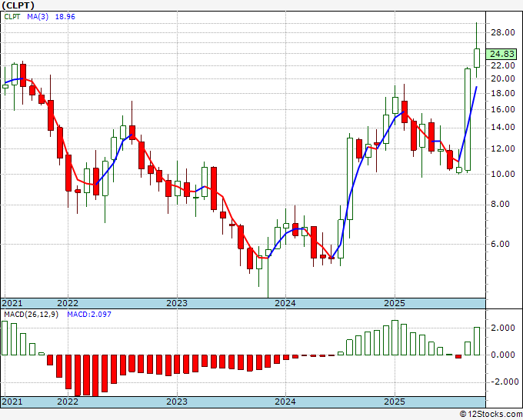Viewport: 523px width, 420px height.
Task: Click the latest green candlestick near 24.83
Action: pos(477,58)
